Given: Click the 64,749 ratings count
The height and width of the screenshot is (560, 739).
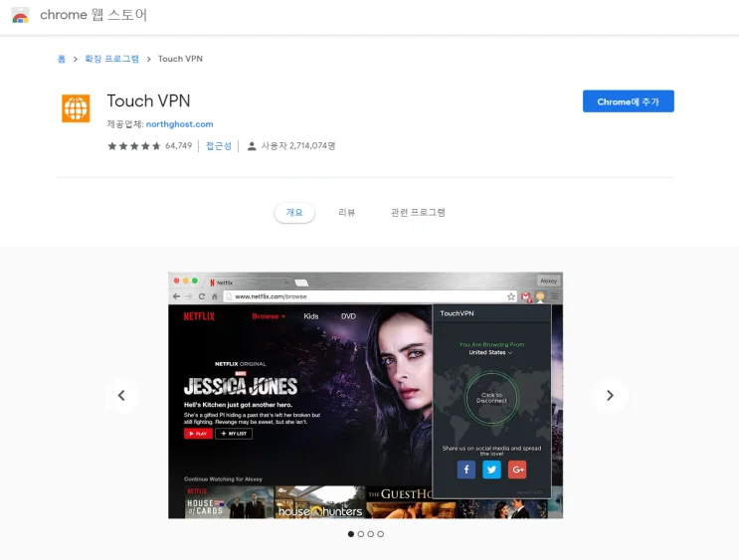Looking at the screenshot, I should click(179, 146).
